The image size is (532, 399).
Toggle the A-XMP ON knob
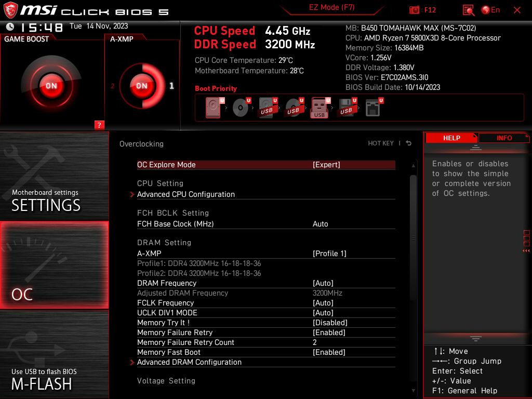(142, 86)
